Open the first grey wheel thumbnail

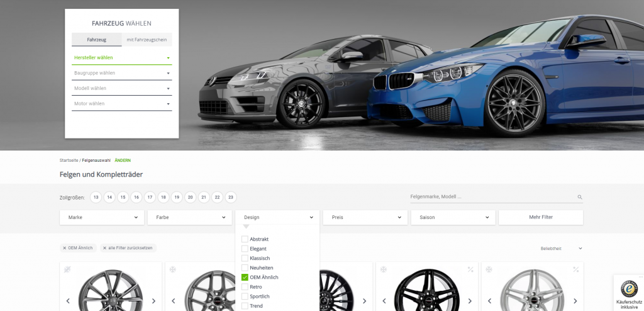coord(111,290)
